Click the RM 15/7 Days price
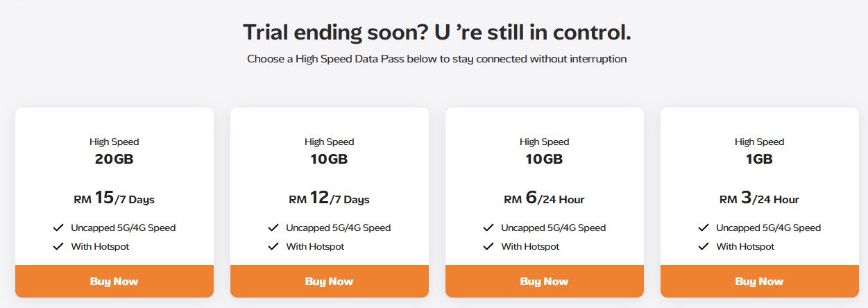Viewport: 868px width, 308px height. [x=114, y=199]
